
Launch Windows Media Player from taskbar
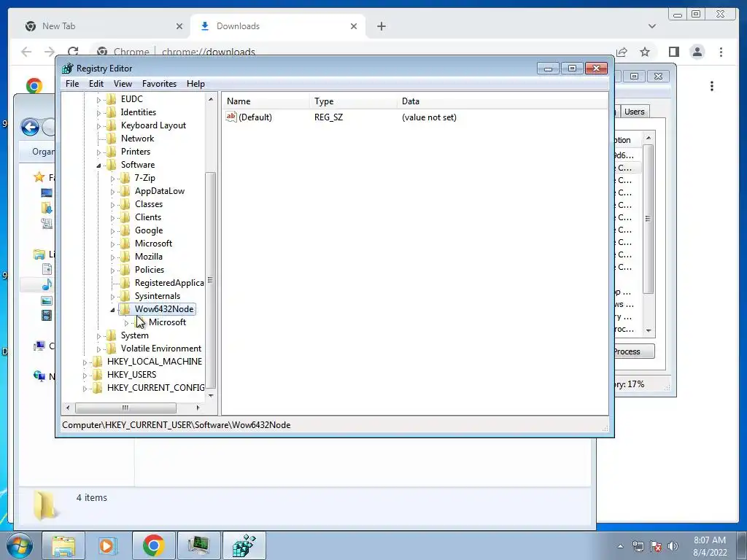pos(108,545)
